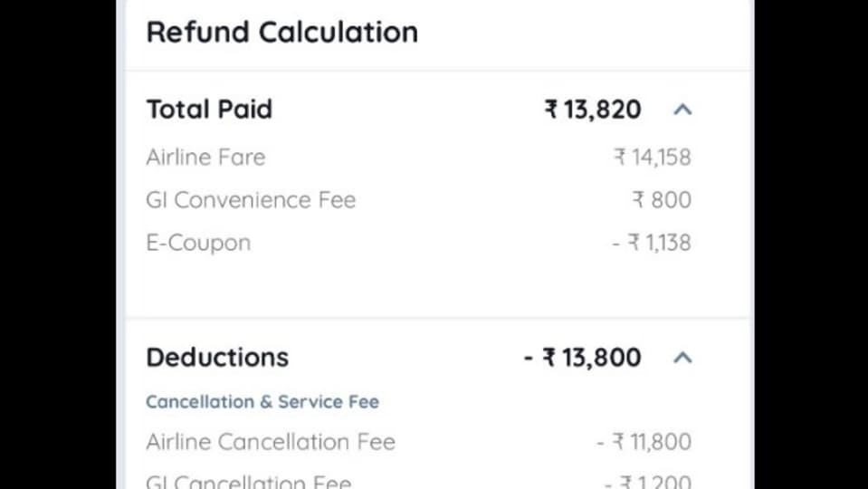Tap the ₹ 14,158 airline fare amount
Screen dimensions: 868x489
pyautogui.click(x=653, y=158)
